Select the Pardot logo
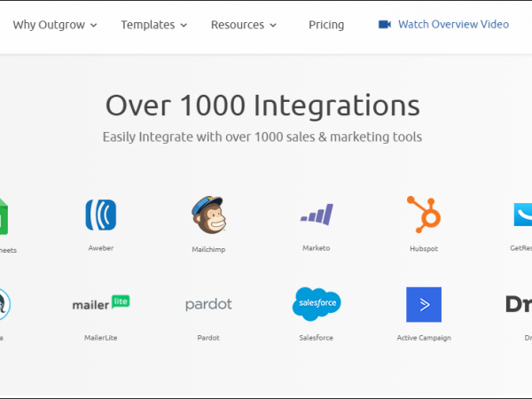Image resolution: width=532 pixels, height=399 pixels. click(x=208, y=304)
